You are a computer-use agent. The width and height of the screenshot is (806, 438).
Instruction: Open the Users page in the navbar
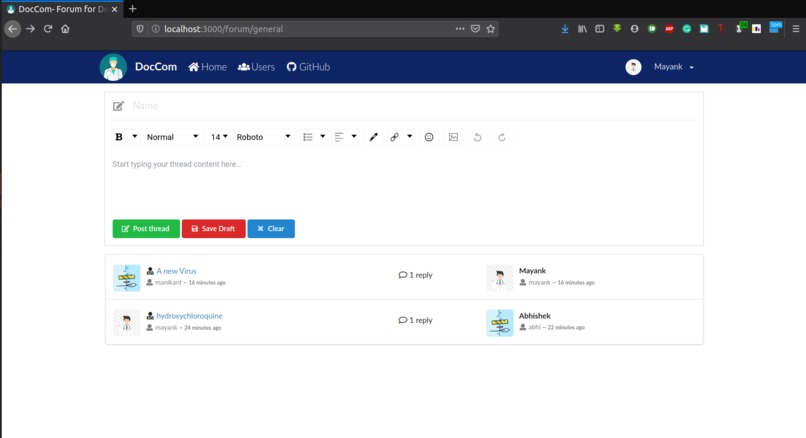tap(256, 67)
